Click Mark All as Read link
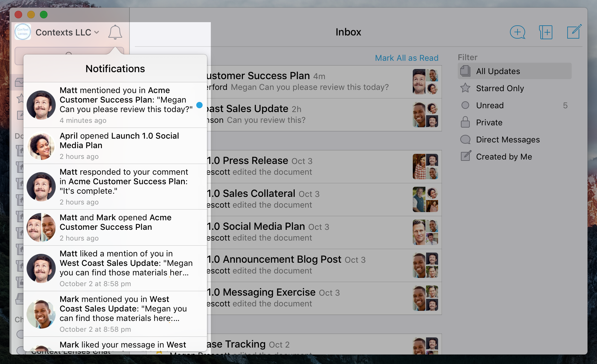This screenshot has width=597, height=364. pos(406,58)
